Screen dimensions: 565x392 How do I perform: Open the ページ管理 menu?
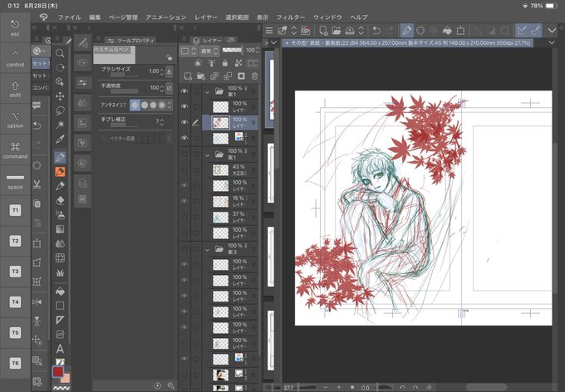point(123,17)
